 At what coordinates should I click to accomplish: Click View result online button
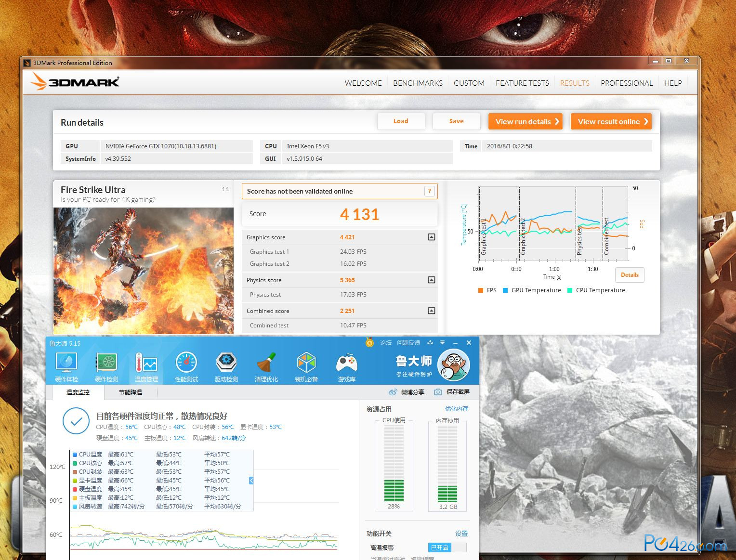611,121
